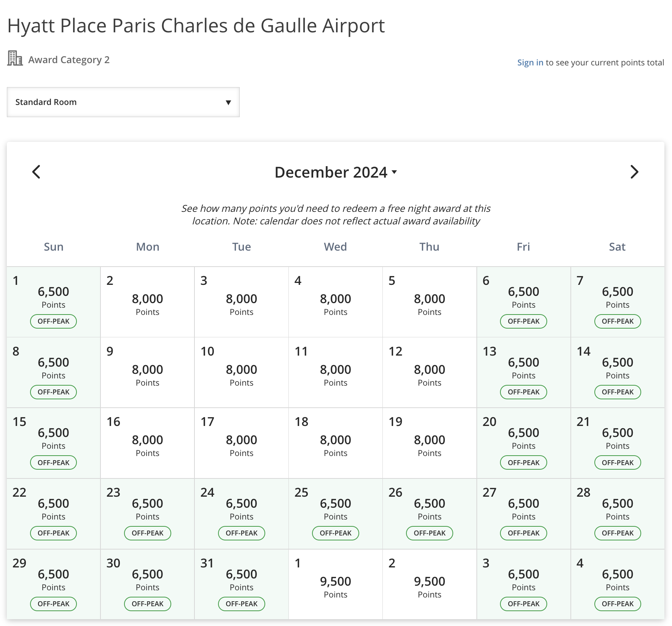Select December 26 off-peak cell
The image size is (672, 626).
[x=430, y=514]
